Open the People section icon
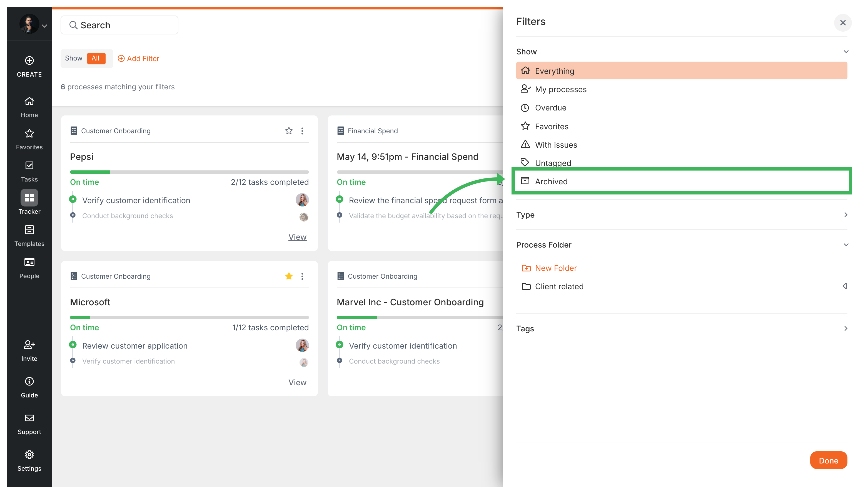The image size is (868, 494). (29, 262)
